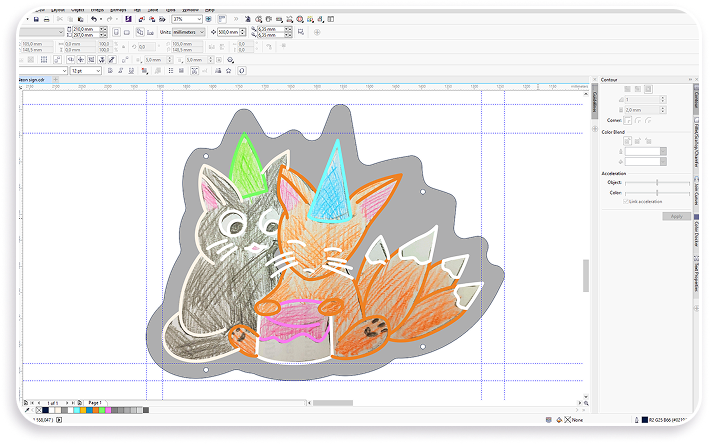Image resolution: width=710 pixels, height=444 pixels.
Task: Adjust the Object acceleration slider
Action: pos(657,182)
